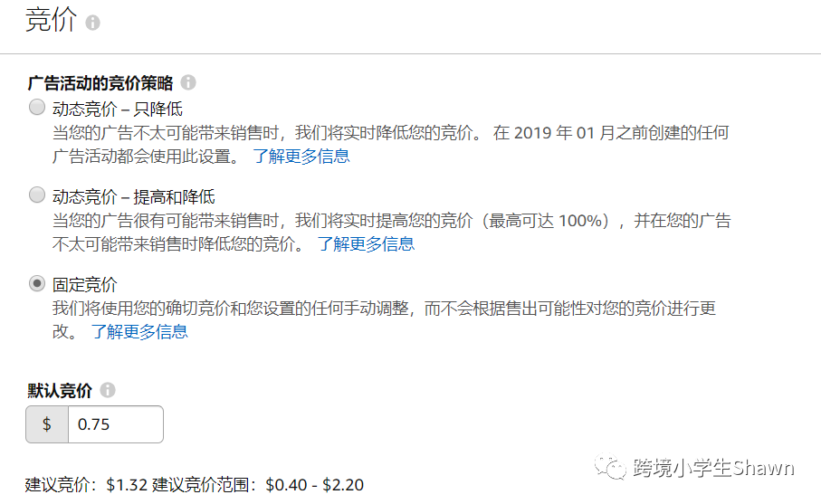Click the 动态竞价 – 只降低 option label text
The image size is (821, 504).
click(x=118, y=109)
